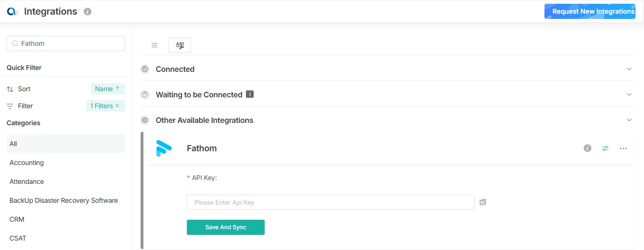Screen dimensions: 644x250
Task: Open Fathom settings sliders icon
Action: 605,148
